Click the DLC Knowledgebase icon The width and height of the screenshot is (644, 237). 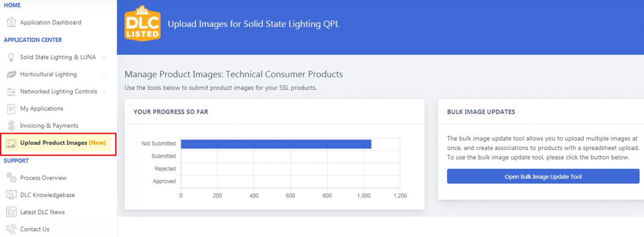[x=11, y=195]
